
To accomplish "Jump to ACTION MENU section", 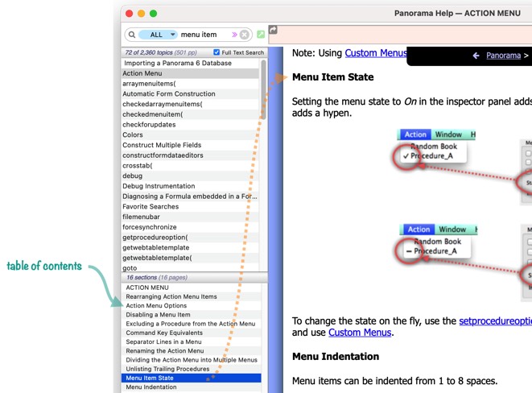I will tap(192, 288).
